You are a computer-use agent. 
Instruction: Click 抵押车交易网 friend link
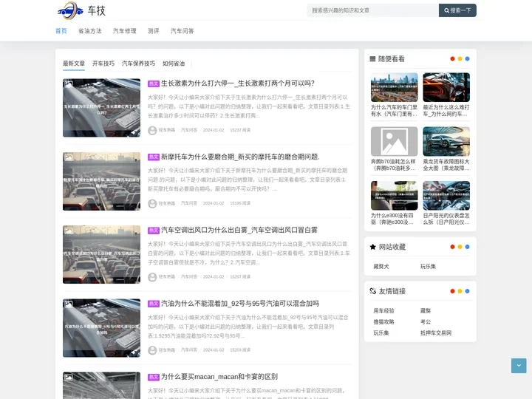click(436, 333)
